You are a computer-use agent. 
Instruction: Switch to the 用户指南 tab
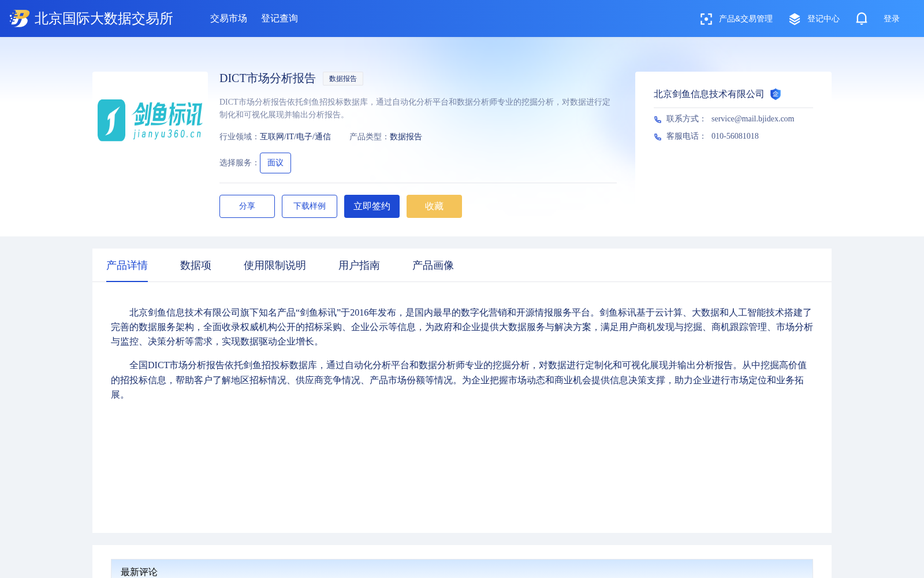[359, 265]
